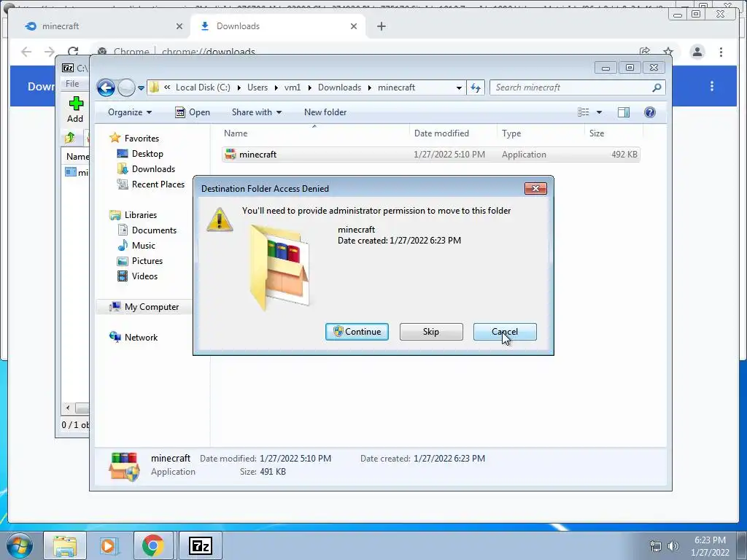Click the Explorer forward navigation button
The image size is (747, 560).
pyautogui.click(x=126, y=87)
